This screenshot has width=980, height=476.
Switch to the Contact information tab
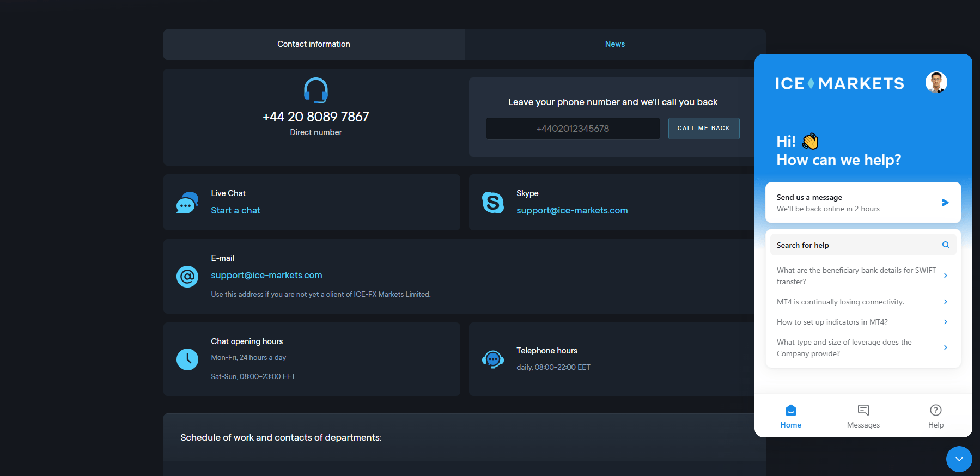click(314, 44)
